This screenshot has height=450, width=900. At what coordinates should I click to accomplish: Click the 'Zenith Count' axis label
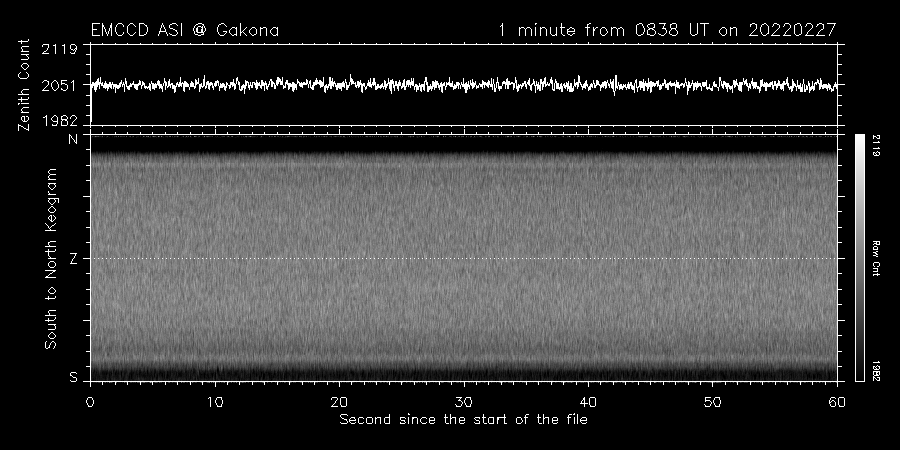tap(24, 85)
